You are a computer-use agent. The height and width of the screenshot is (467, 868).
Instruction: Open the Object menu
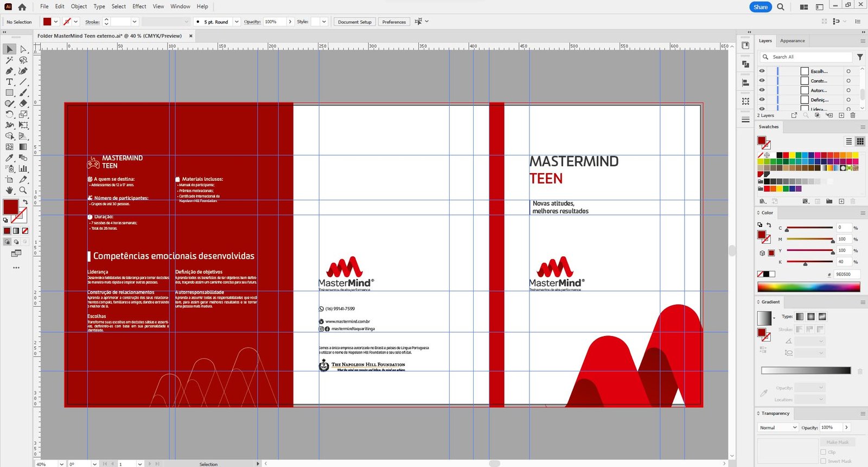(79, 7)
